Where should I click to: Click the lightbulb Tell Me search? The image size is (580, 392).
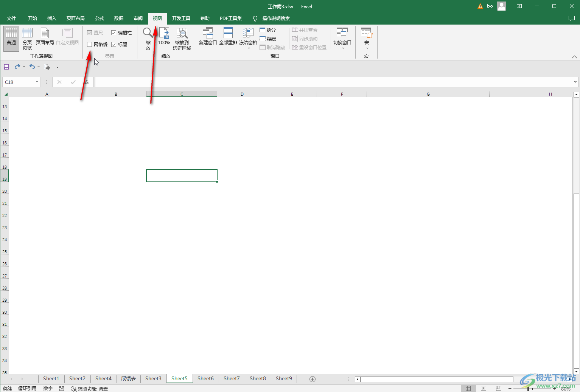[255, 19]
